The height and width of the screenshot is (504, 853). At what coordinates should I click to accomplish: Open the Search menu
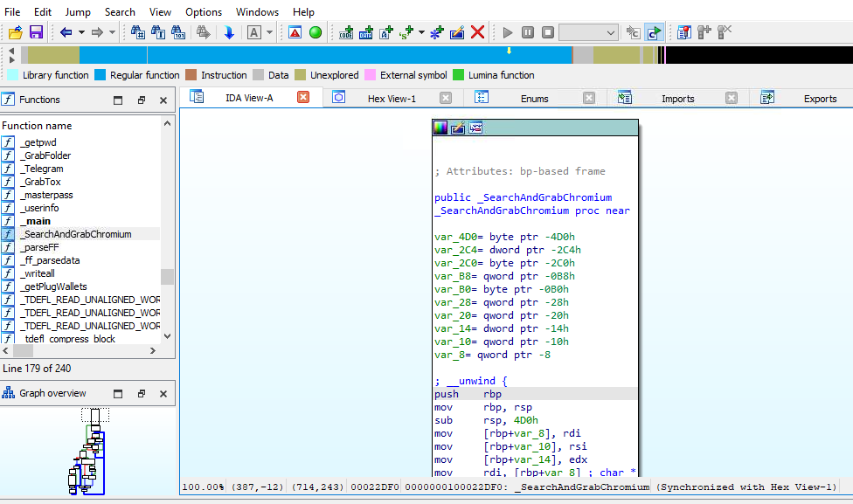tap(120, 12)
